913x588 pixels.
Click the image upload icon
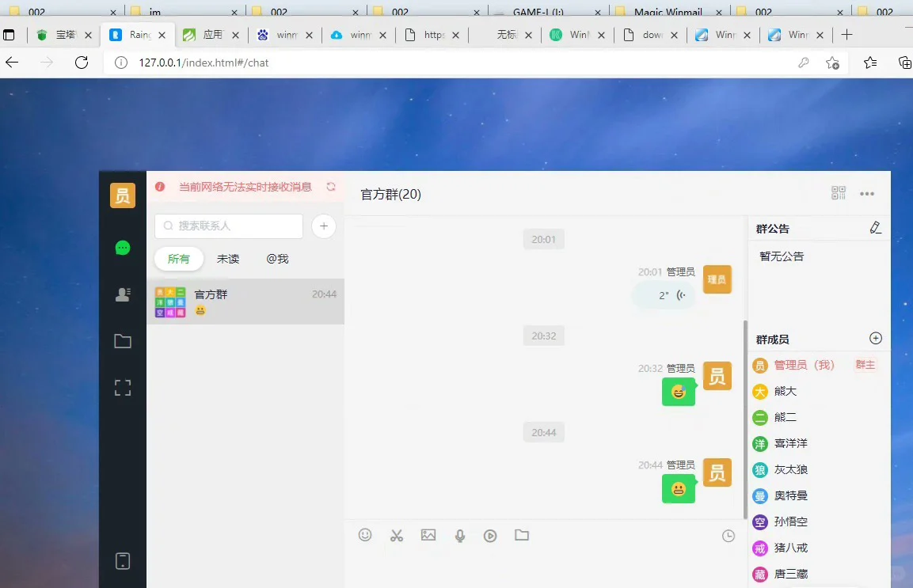[x=428, y=535]
